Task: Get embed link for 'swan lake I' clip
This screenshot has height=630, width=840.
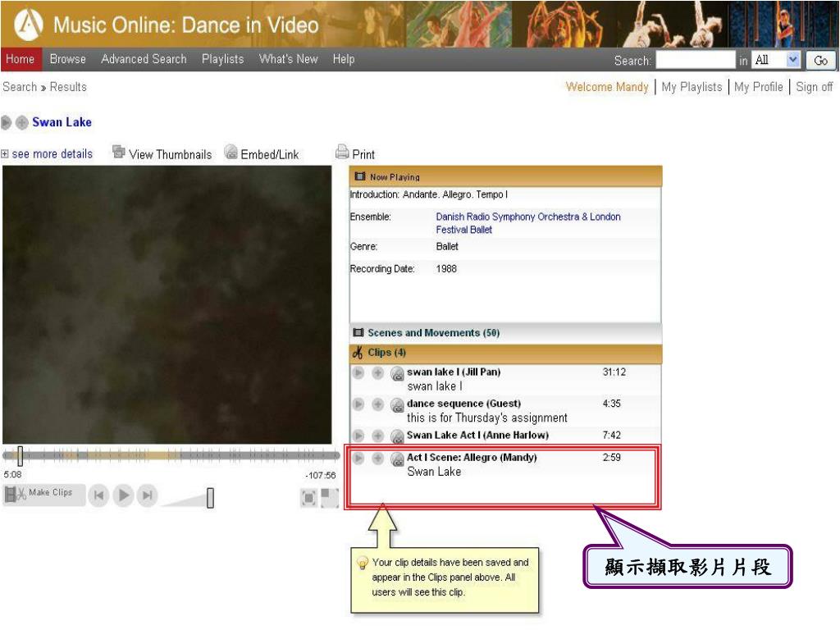Action: pos(397,373)
